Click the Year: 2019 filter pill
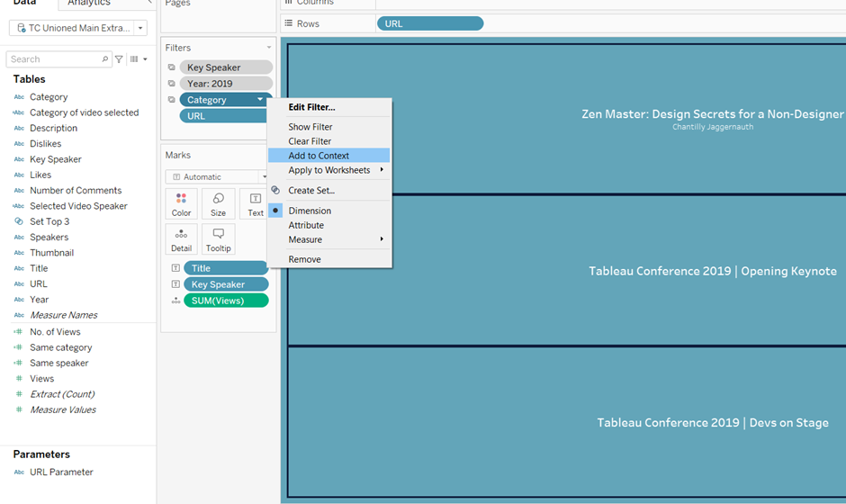846x504 pixels. (226, 84)
